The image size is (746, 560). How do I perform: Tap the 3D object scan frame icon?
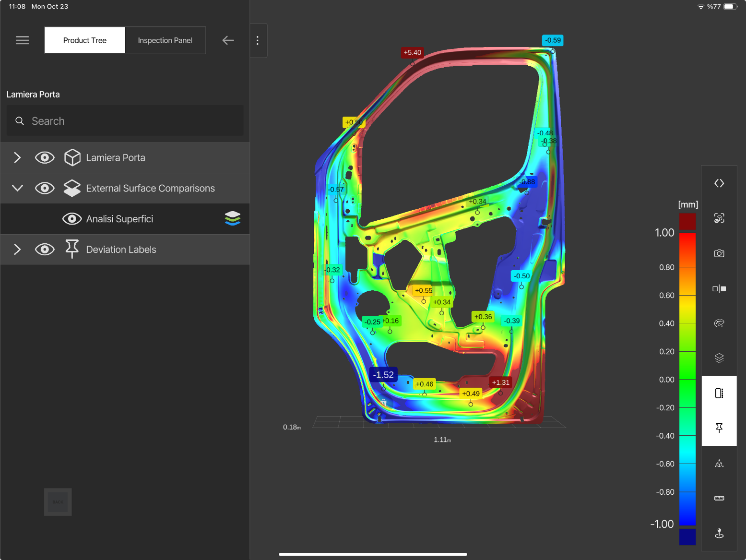click(x=719, y=218)
